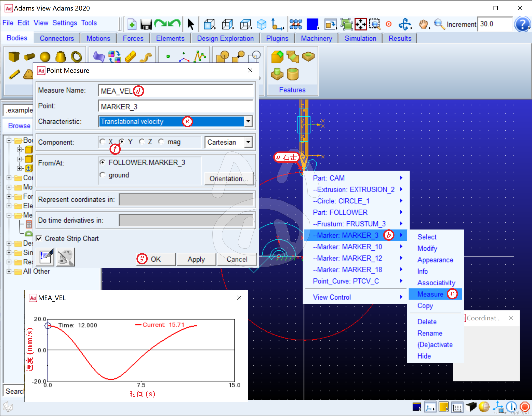Click the Measure Name input field

tap(195, 91)
